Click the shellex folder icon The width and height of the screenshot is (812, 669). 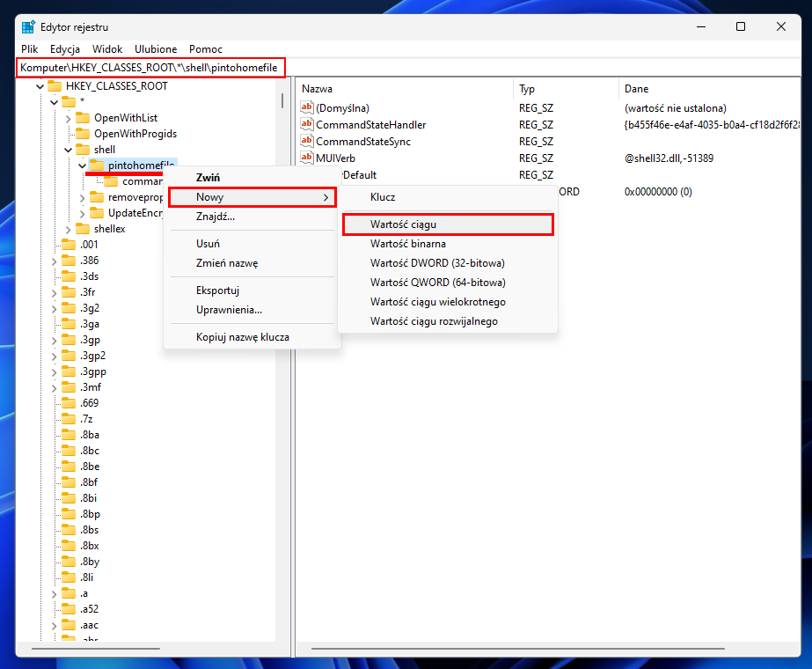(x=83, y=229)
